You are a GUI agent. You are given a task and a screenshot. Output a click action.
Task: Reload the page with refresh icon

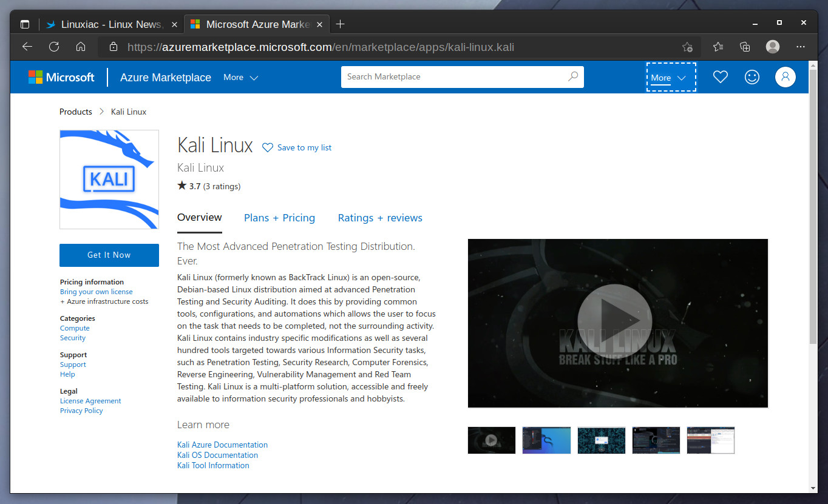53,47
